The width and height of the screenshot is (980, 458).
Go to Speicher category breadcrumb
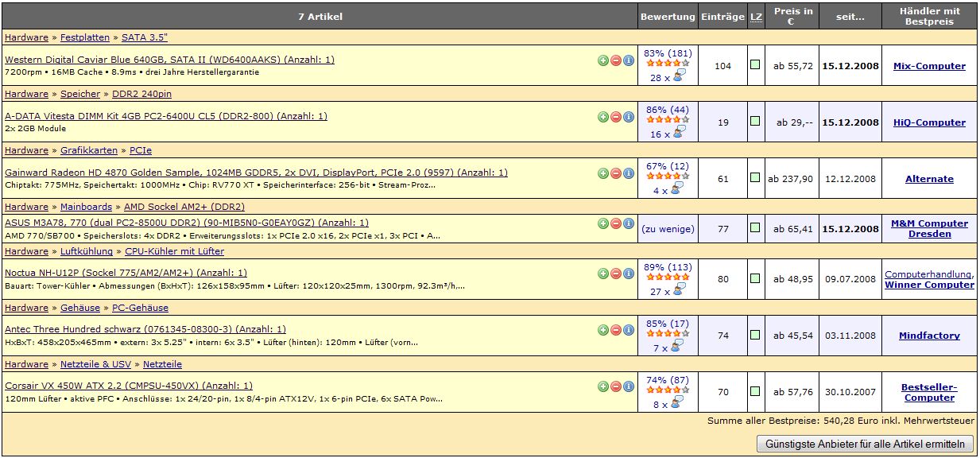[x=80, y=94]
